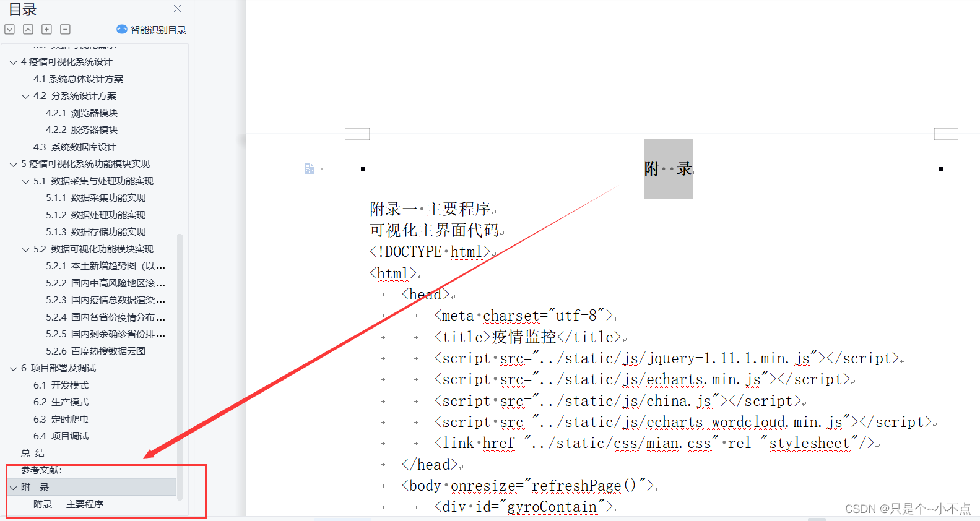Go to 5.1.1 数据采集功能实现

click(x=95, y=198)
